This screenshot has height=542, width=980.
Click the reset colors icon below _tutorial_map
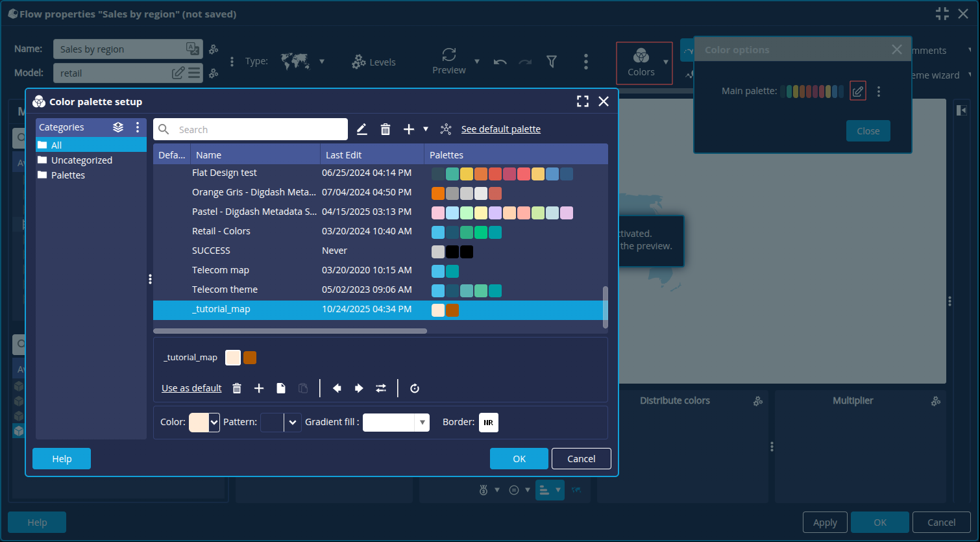point(415,388)
